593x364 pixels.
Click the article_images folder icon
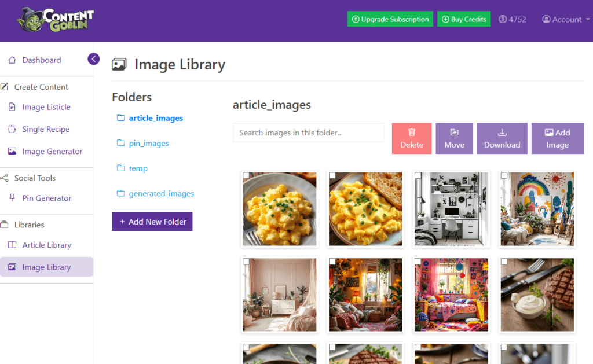tap(120, 118)
